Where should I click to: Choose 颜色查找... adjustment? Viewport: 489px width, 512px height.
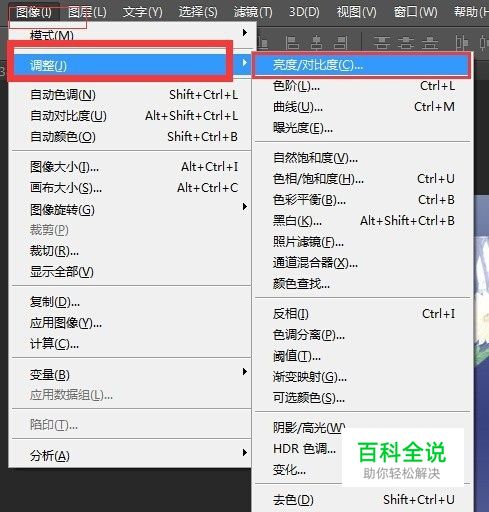pos(362,284)
